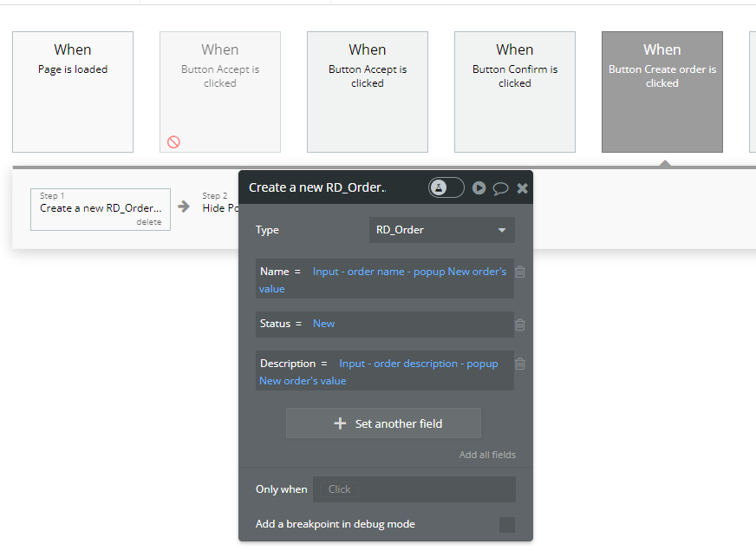This screenshot has width=756, height=551.
Task: Open the Type dropdown showing RD_Order
Action: tap(441, 230)
